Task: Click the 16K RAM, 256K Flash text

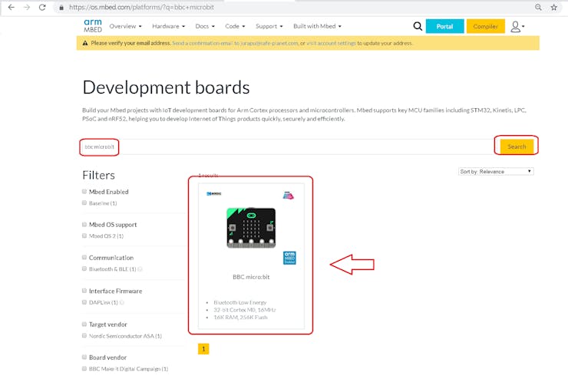Action: pyautogui.click(x=240, y=318)
